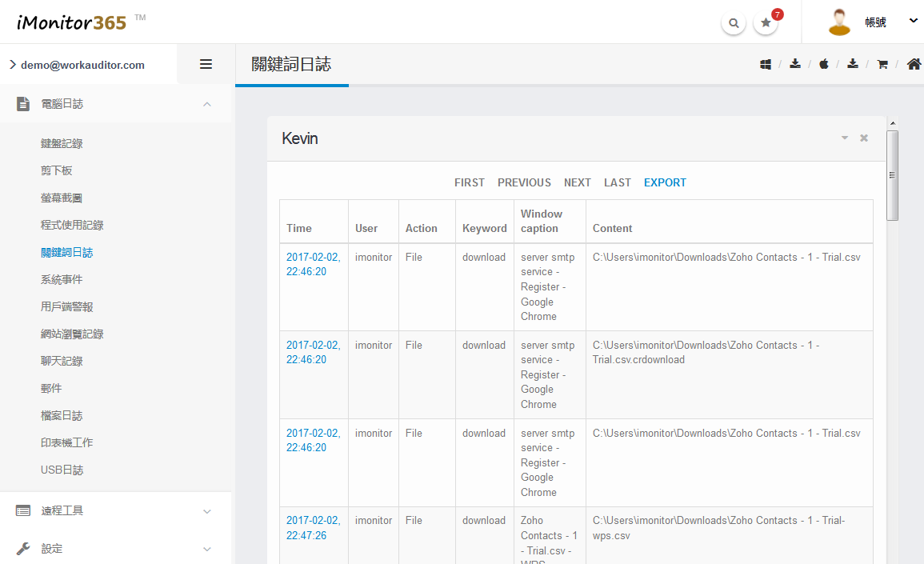Open the shopping cart icon
Image resolution: width=924 pixels, height=564 pixels.
click(x=882, y=64)
